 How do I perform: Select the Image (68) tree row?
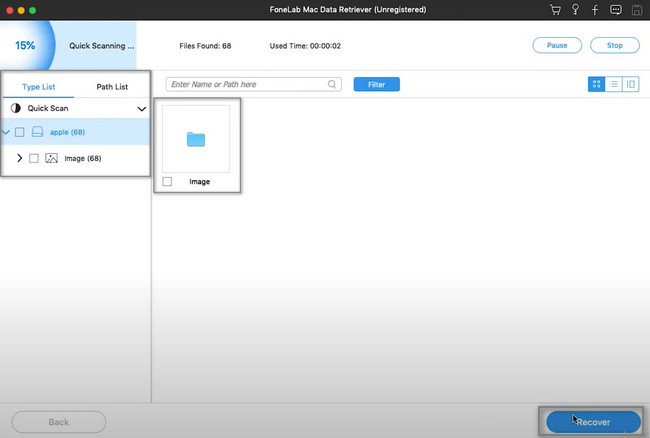pyautogui.click(x=75, y=158)
